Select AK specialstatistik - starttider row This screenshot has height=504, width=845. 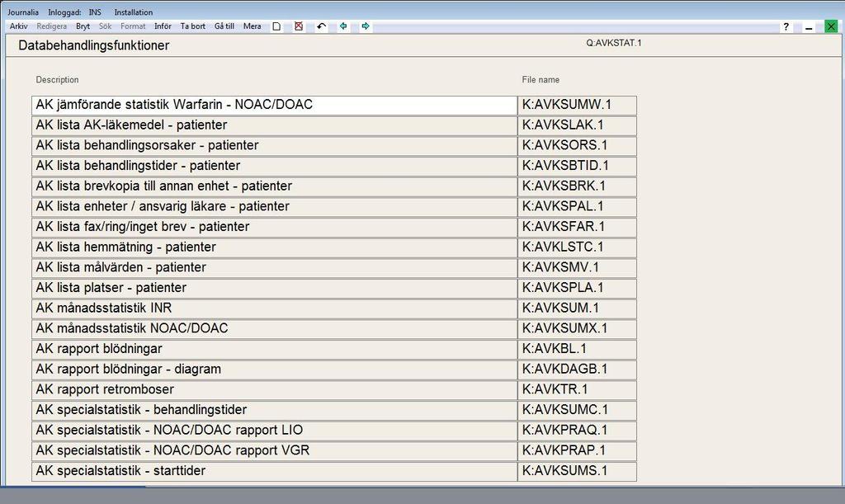coord(274,471)
